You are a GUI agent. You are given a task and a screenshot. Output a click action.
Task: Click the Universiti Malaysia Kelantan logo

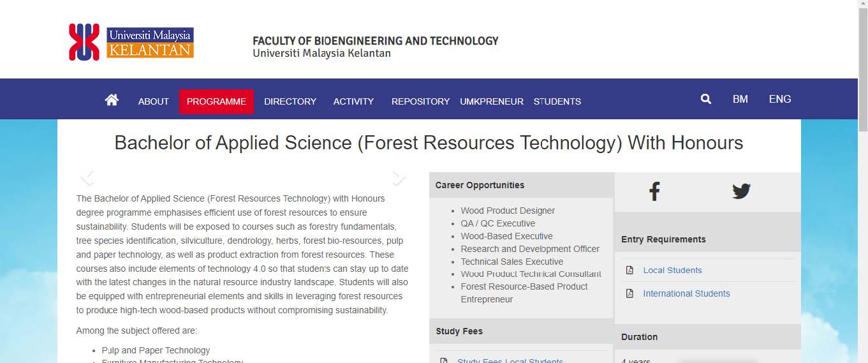coord(131,42)
